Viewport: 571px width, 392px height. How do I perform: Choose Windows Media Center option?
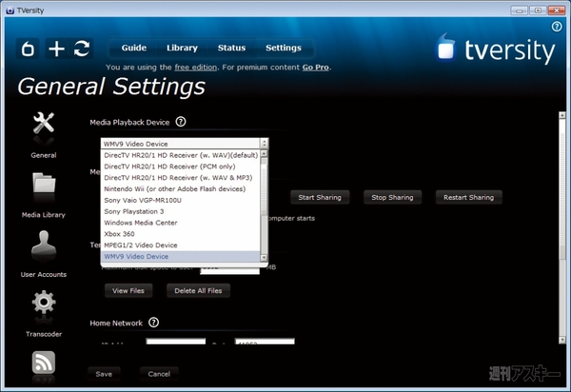pyautogui.click(x=181, y=223)
